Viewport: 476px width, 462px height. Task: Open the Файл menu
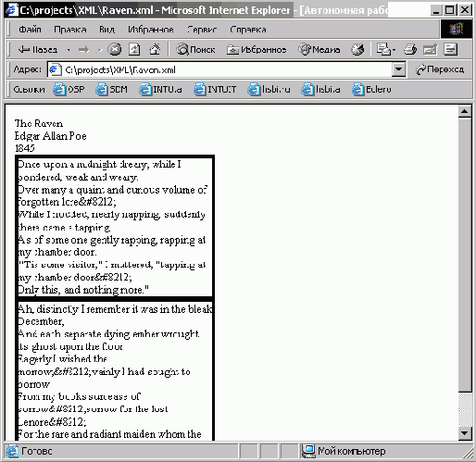[x=30, y=30]
